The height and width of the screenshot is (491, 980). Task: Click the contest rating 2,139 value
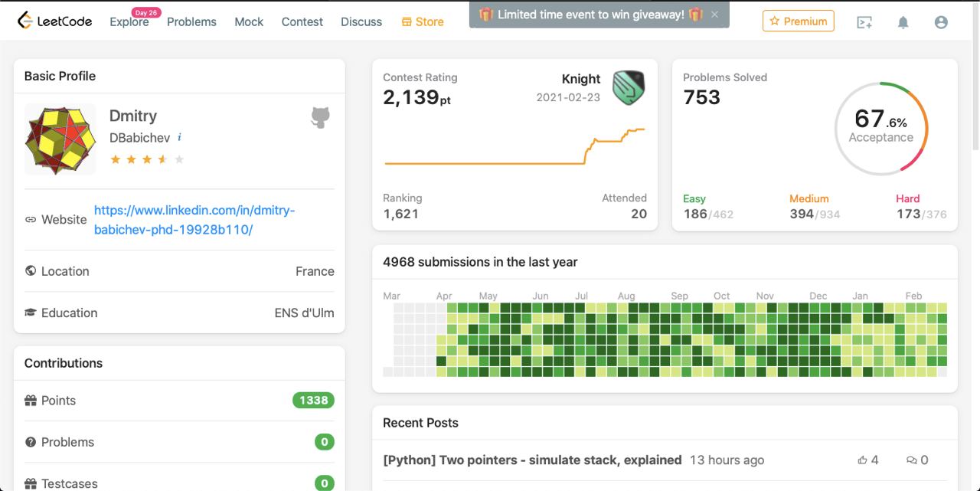[417, 97]
